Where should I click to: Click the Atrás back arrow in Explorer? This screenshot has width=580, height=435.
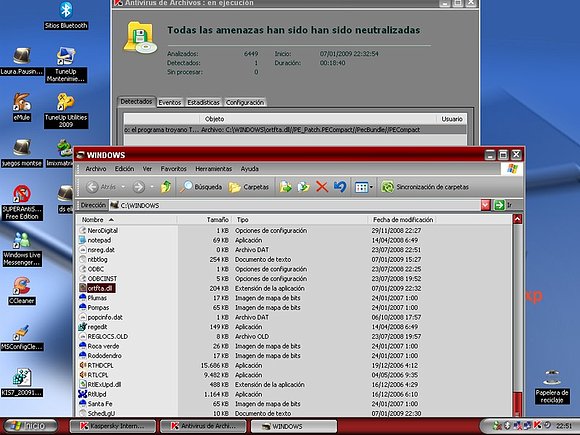click(92, 187)
